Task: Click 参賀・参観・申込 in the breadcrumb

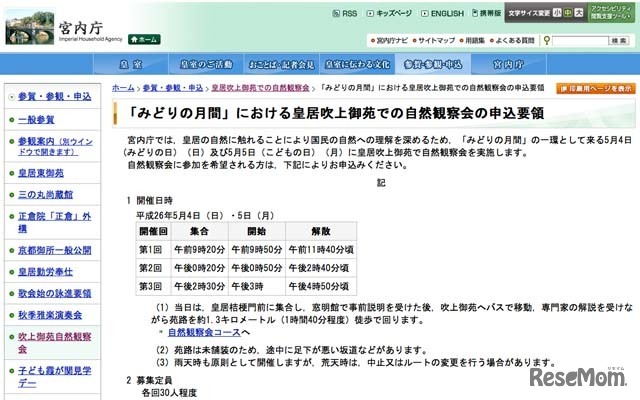Action: (x=173, y=88)
